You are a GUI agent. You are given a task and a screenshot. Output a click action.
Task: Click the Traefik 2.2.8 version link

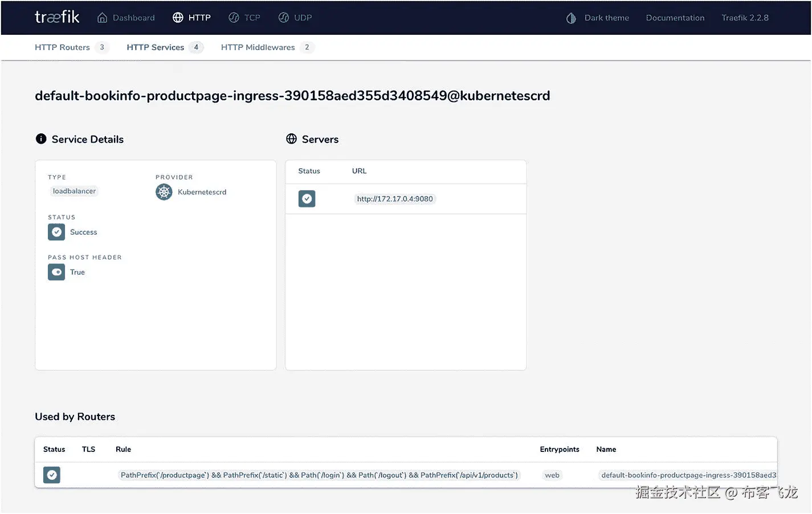click(745, 18)
